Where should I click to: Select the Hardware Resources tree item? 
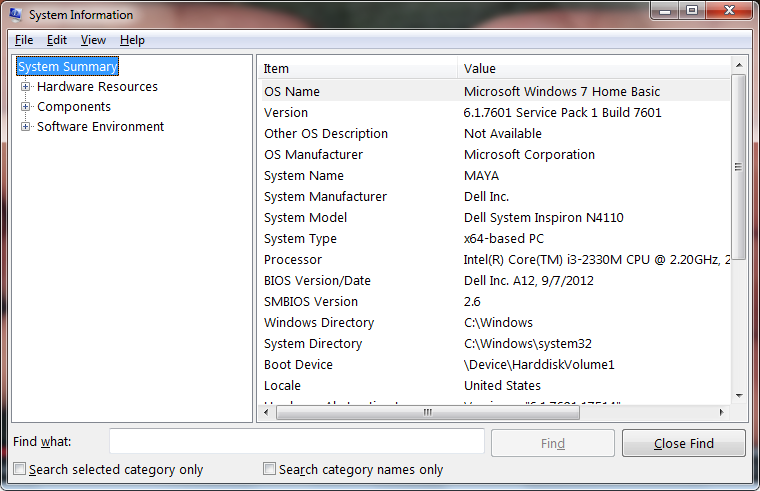[97, 87]
